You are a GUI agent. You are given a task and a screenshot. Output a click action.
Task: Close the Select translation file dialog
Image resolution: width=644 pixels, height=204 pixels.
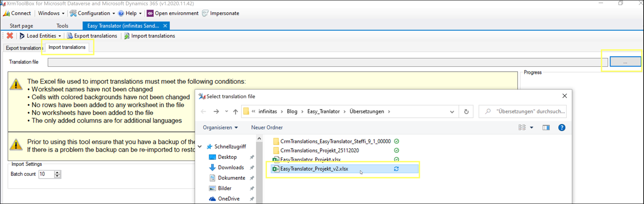(565, 96)
